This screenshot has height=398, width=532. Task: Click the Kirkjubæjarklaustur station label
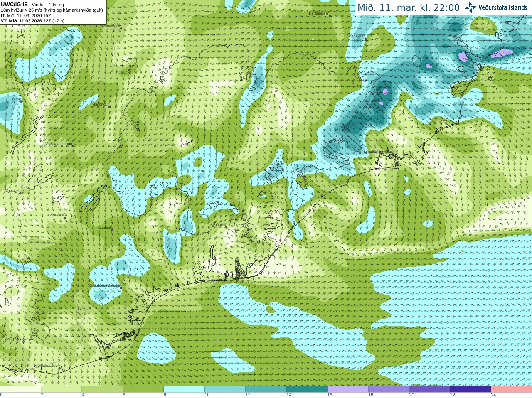click(104, 285)
